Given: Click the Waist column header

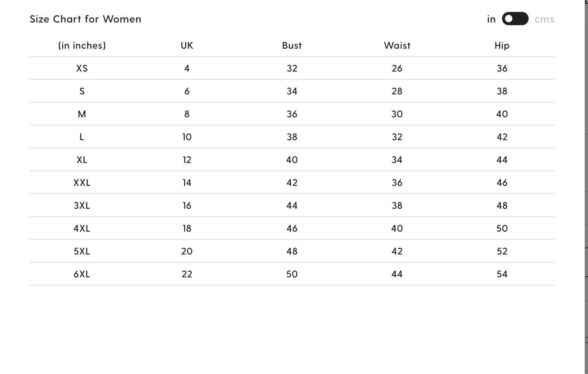Looking at the screenshot, I should [397, 45].
